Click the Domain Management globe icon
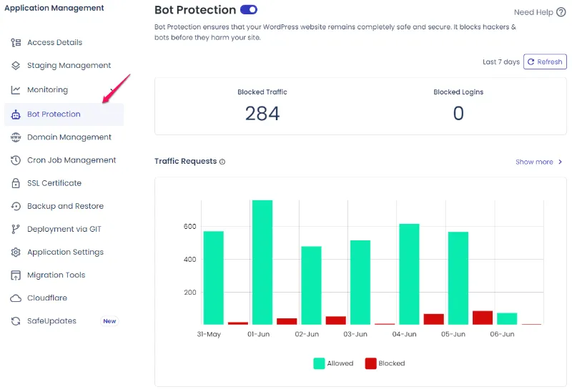 coord(16,137)
